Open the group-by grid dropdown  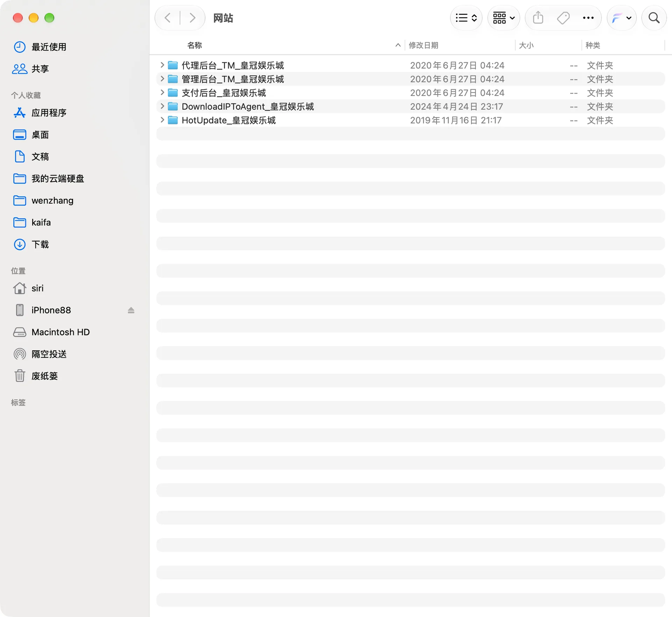pos(504,18)
